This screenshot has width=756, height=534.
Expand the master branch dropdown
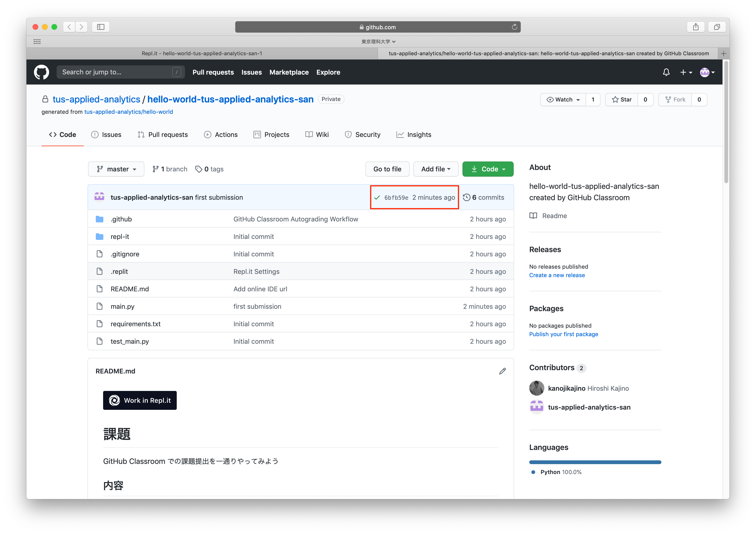click(x=117, y=169)
